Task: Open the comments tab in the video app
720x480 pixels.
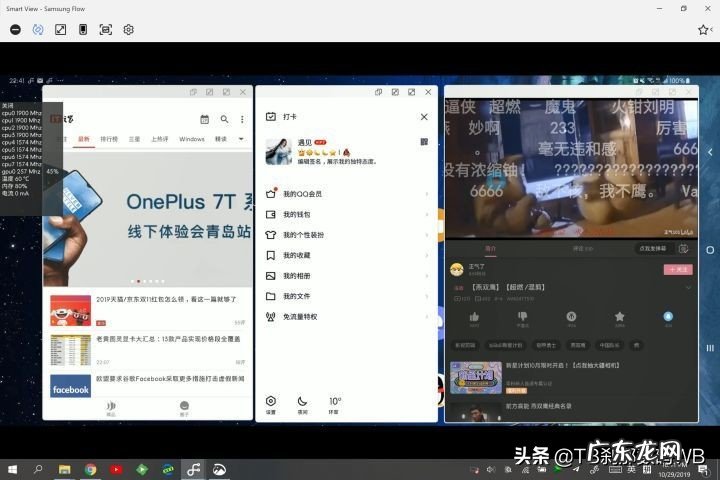Action: coord(582,248)
